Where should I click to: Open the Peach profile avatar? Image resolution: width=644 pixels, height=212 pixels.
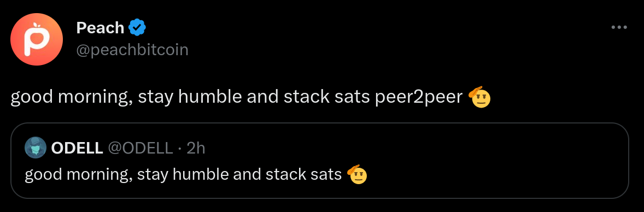36,39
